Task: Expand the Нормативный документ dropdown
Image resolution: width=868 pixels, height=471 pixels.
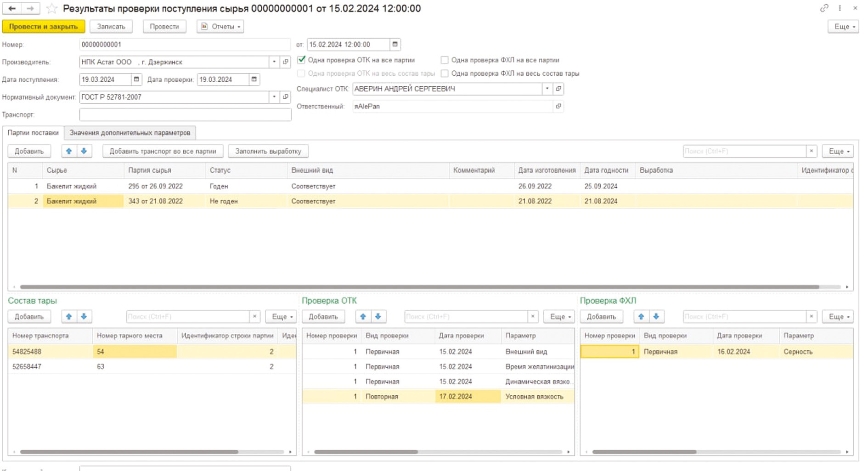Action: (274, 97)
